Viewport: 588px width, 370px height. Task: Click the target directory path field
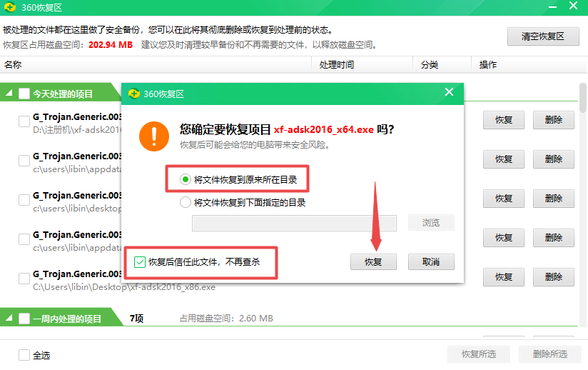[294, 223]
